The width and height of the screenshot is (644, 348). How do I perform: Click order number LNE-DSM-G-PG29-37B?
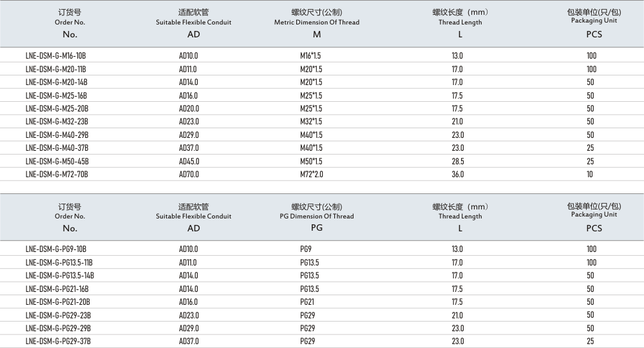coord(58,341)
